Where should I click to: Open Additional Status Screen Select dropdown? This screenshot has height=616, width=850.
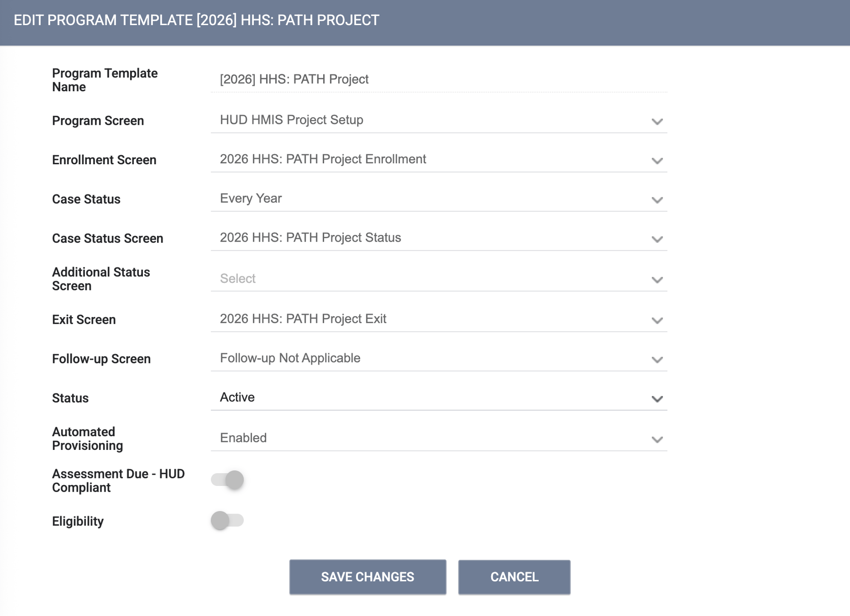[x=439, y=279]
